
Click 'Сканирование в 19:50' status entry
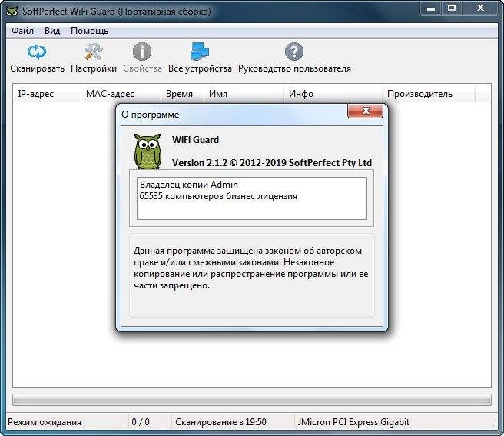(x=220, y=422)
